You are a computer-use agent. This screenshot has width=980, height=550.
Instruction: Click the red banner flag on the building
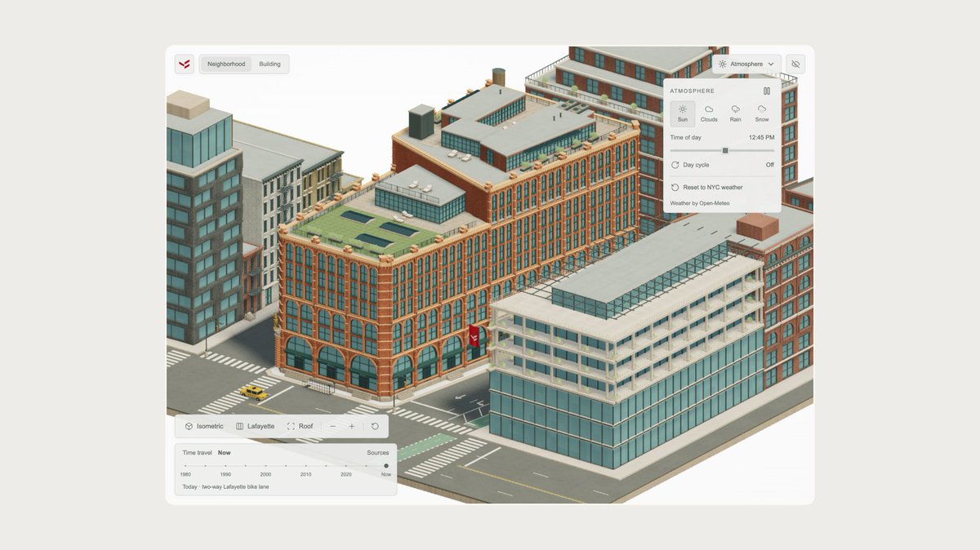pyautogui.click(x=474, y=336)
